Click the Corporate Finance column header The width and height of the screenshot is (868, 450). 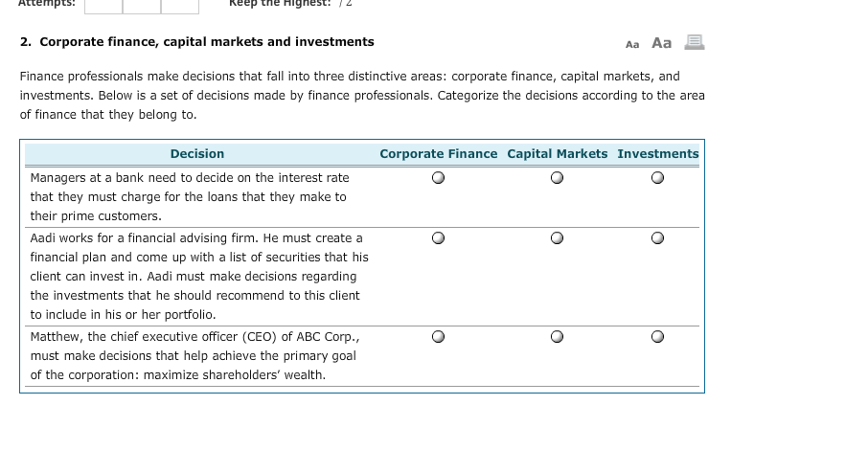(438, 154)
